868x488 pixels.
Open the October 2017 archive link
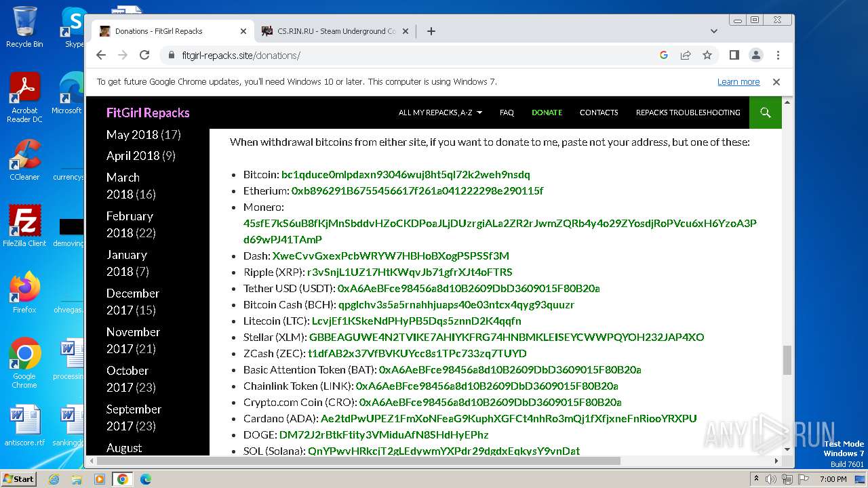click(x=127, y=379)
